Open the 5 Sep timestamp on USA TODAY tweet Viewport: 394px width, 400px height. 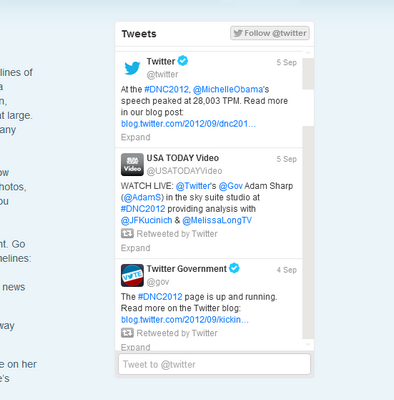[x=287, y=159]
